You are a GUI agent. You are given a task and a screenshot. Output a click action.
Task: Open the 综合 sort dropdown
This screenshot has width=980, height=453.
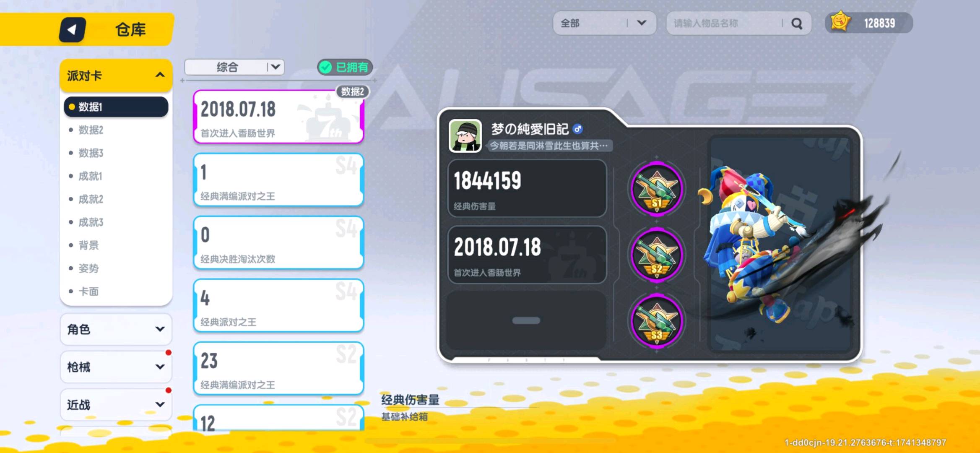coord(234,67)
